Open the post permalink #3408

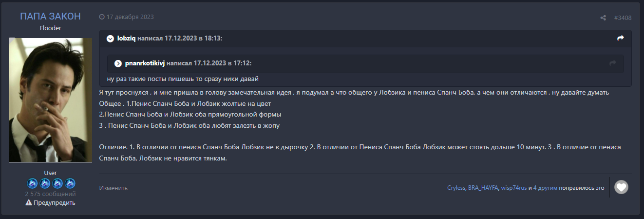[x=623, y=18]
